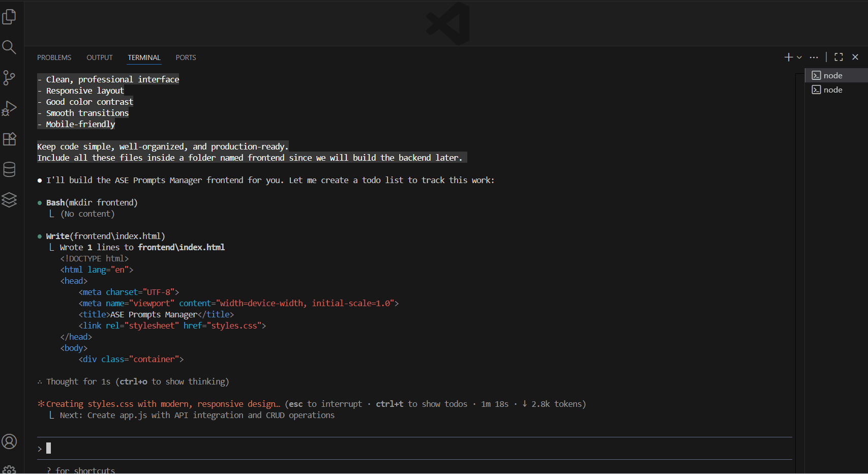This screenshot has width=868, height=474.
Task: Select the first node terminal instance
Action: [x=832, y=75]
